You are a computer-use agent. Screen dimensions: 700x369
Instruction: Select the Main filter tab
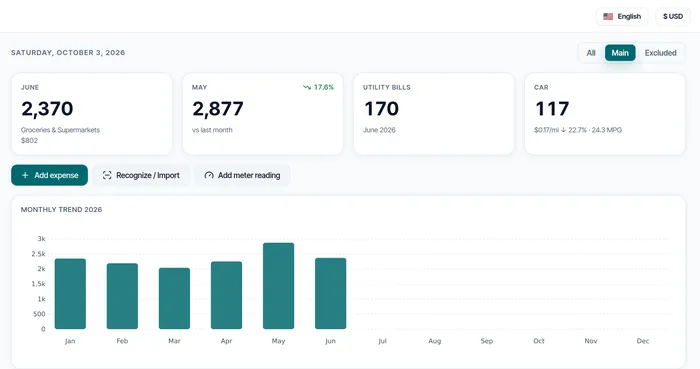coord(620,53)
